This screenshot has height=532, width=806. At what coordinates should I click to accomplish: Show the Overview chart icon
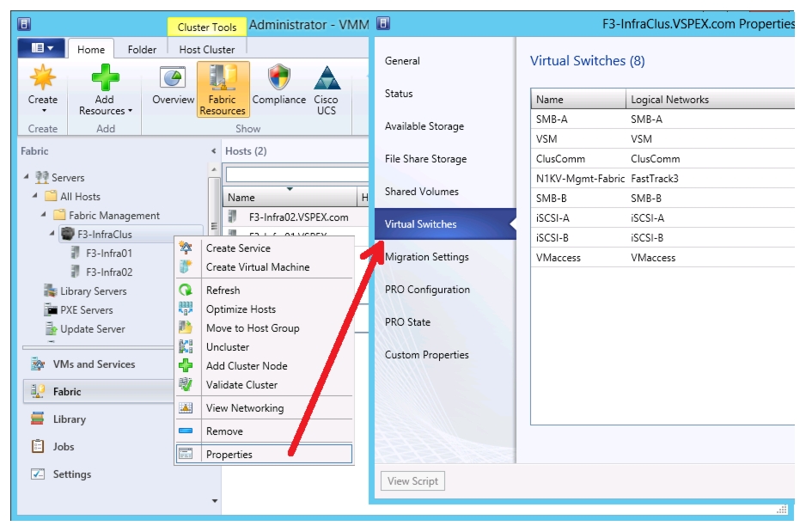[x=173, y=78]
